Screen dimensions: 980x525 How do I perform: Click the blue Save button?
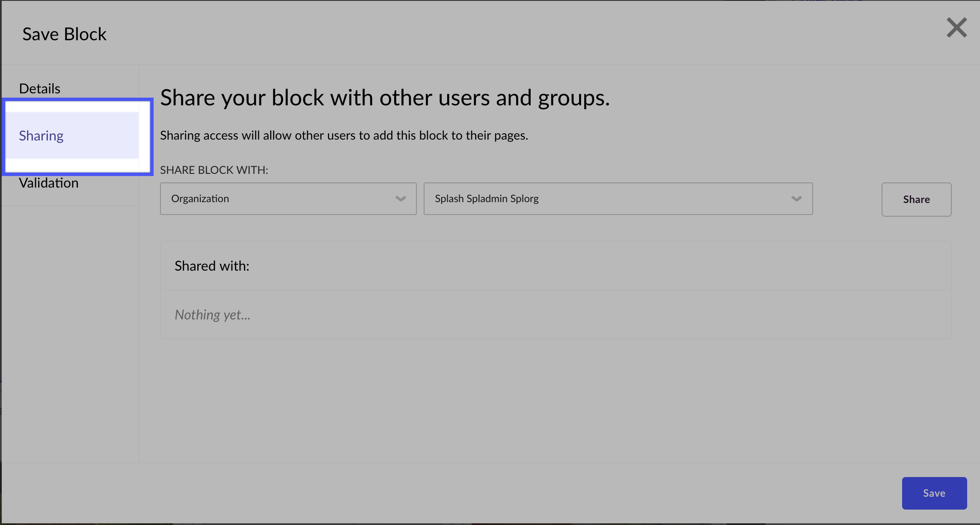click(934, 493)
